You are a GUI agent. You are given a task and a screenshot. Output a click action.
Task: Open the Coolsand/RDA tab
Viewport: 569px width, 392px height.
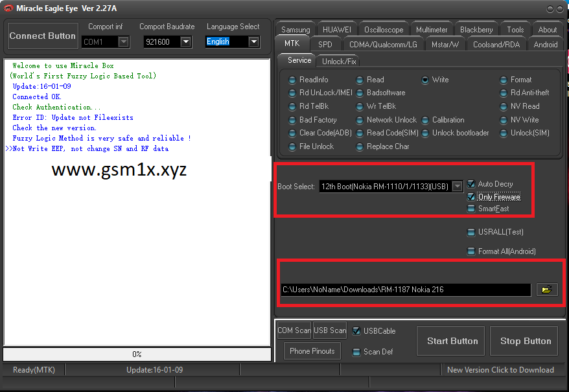[496, 44]
